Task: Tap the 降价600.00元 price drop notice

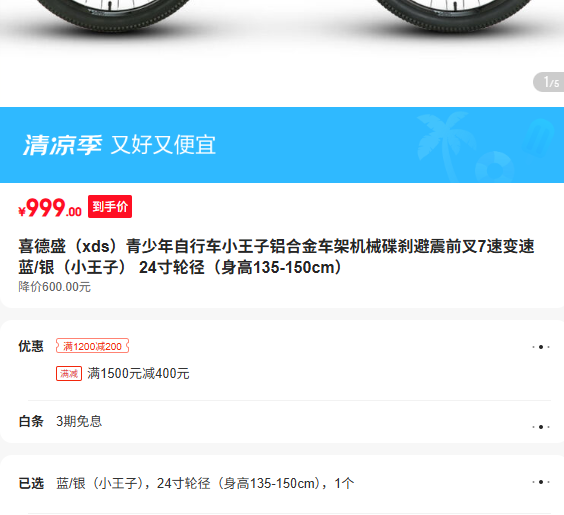Action: coord(54,287)
